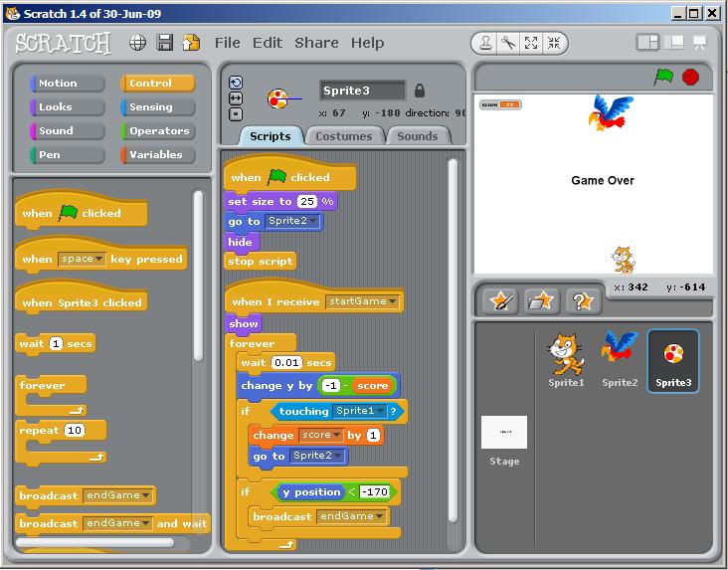
Task: Select the grow sprite tool
Action: tap(531, 43)
